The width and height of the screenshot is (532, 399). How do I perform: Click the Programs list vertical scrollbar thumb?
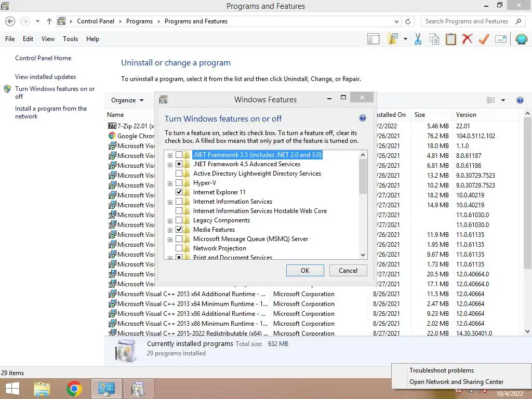click(527, 193)
